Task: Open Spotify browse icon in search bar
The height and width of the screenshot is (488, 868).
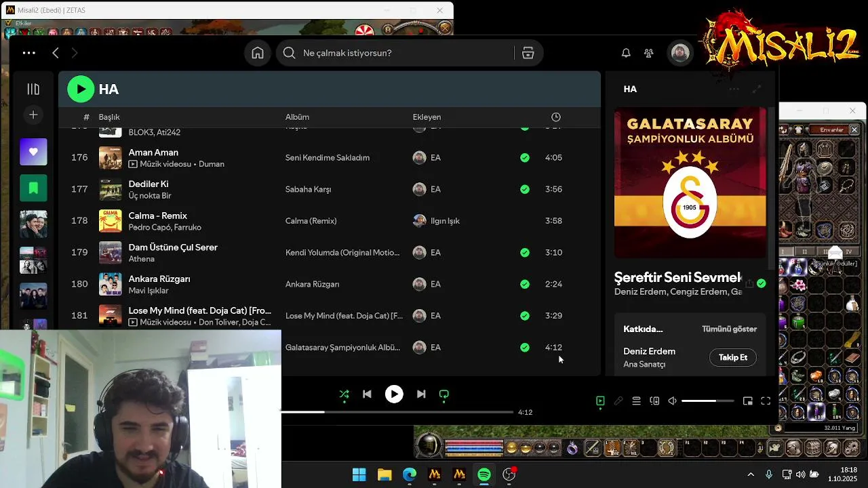Action: [528, 53]
